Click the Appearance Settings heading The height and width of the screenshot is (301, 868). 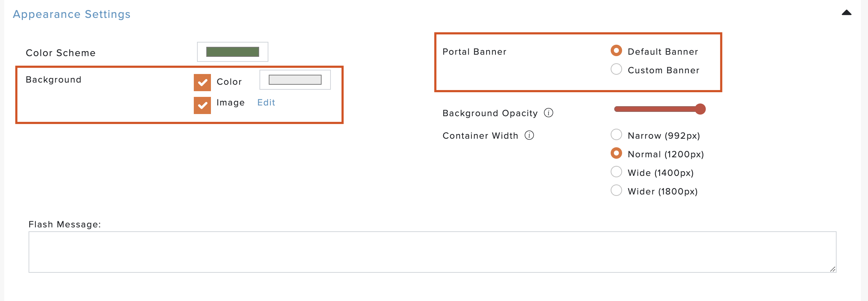[72, 14]
